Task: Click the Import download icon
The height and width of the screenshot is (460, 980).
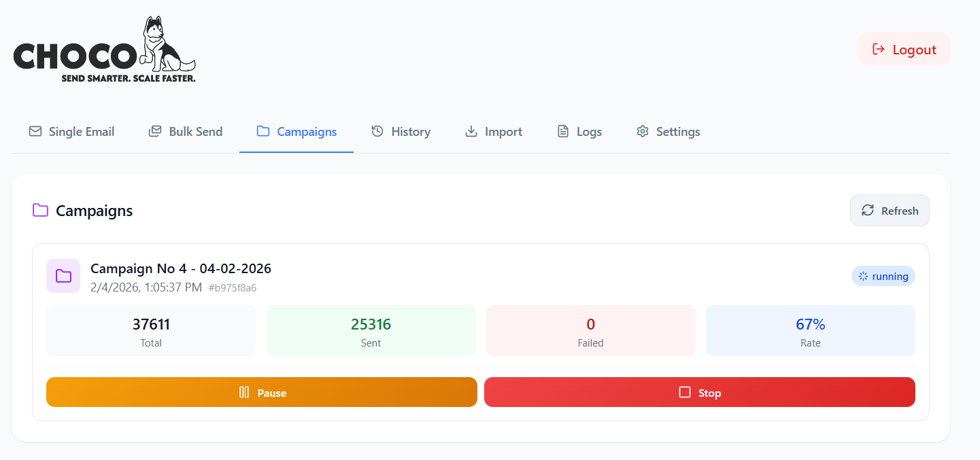Action: [x=471, y=131]
